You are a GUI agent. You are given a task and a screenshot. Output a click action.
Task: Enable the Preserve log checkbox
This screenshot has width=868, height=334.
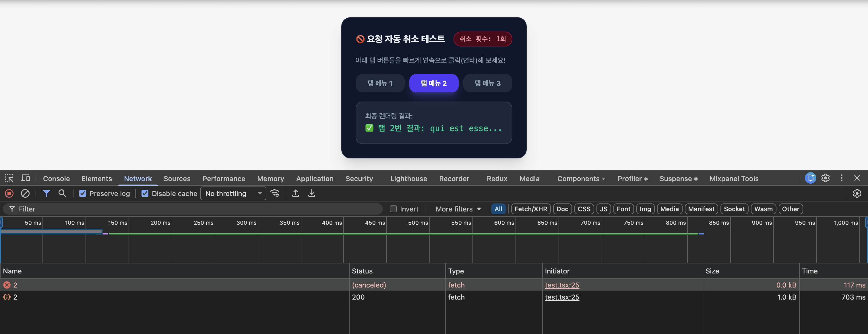pyautogui.click(x=83, y=193)
